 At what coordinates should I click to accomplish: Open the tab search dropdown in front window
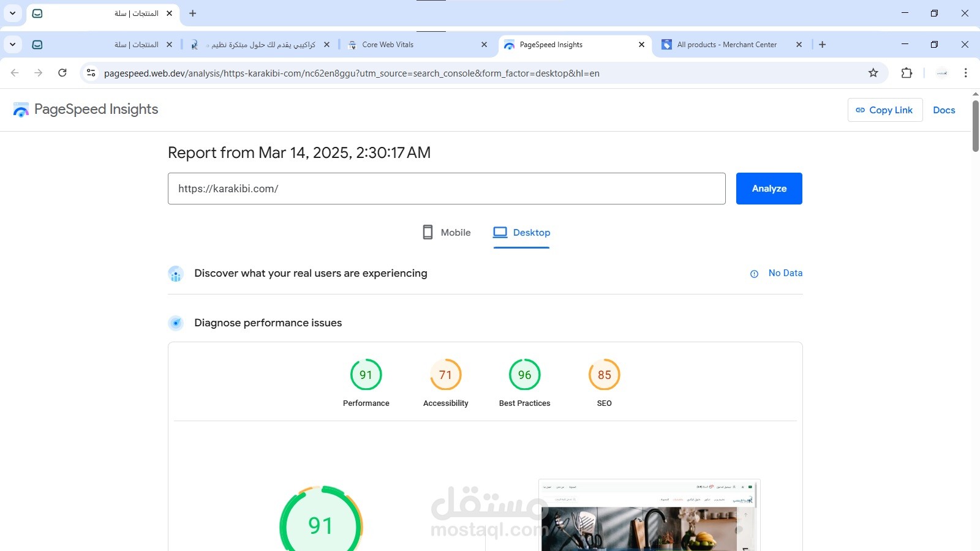[x=12, y=45]
